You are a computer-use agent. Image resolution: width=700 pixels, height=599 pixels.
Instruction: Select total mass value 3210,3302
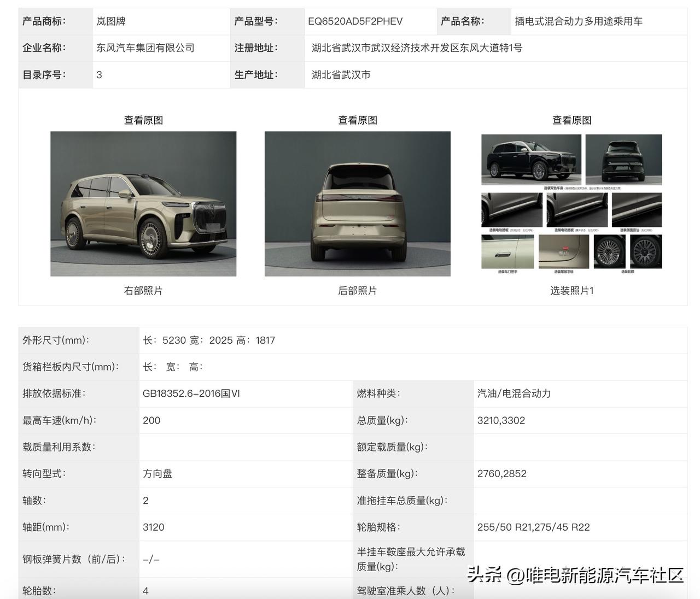click(x=501, y=420)
